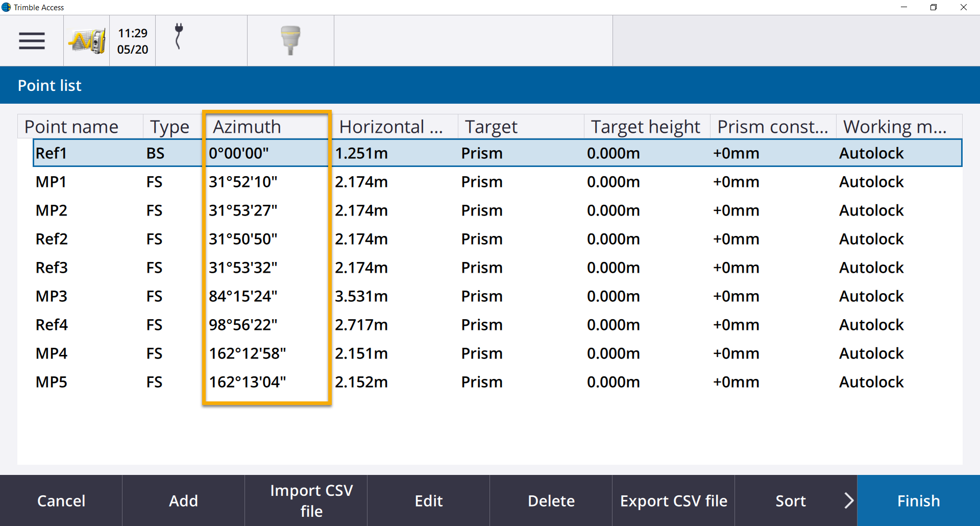980x526 pixels.
Task: Sort the list by the Azimuth column
Action: (x=247, y=126)
